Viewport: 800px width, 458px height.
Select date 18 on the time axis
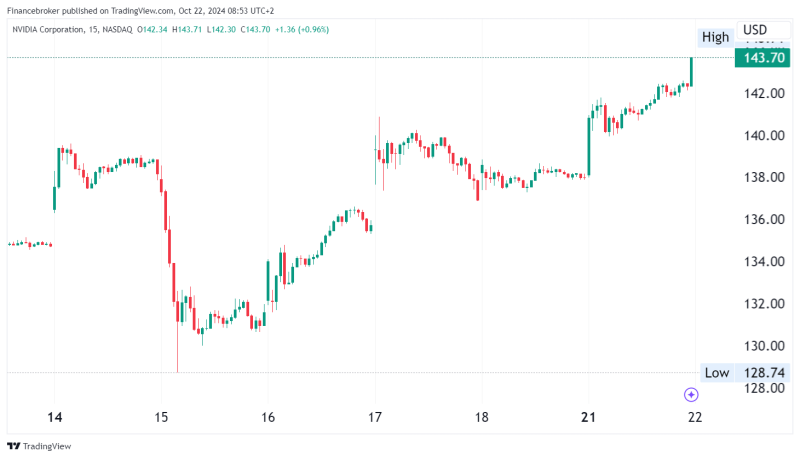tap(481, 417)
